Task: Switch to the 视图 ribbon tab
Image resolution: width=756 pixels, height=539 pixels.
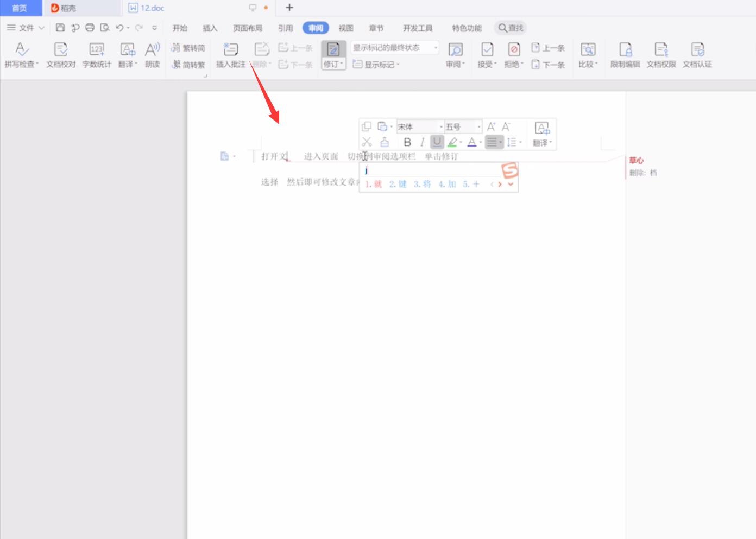Action: coord(345,28)
